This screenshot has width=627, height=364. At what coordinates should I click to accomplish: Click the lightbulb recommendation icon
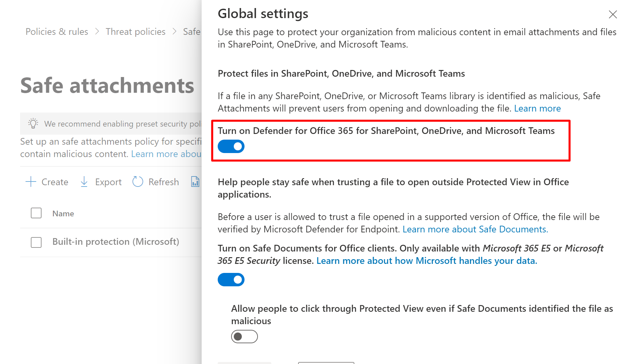33,124
